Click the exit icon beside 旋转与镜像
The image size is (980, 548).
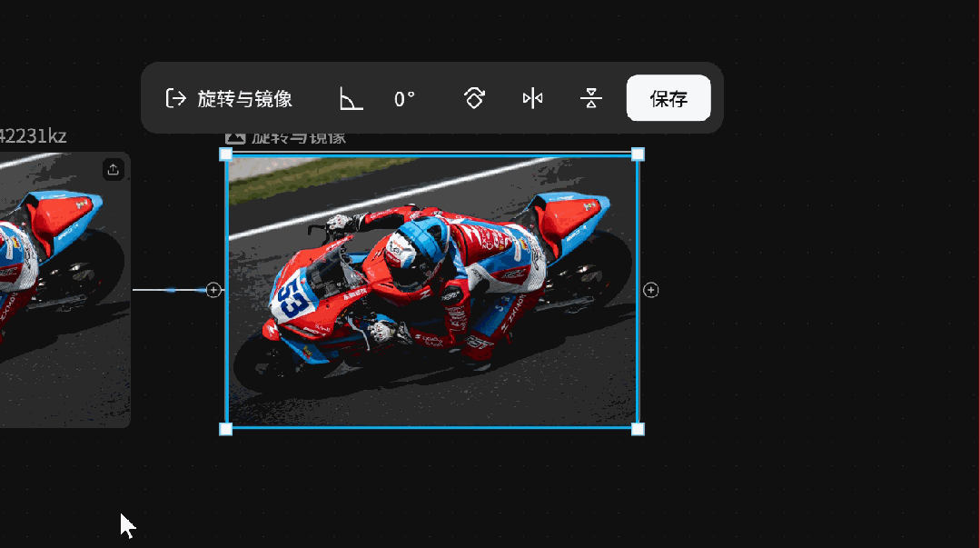pos(175,98)
